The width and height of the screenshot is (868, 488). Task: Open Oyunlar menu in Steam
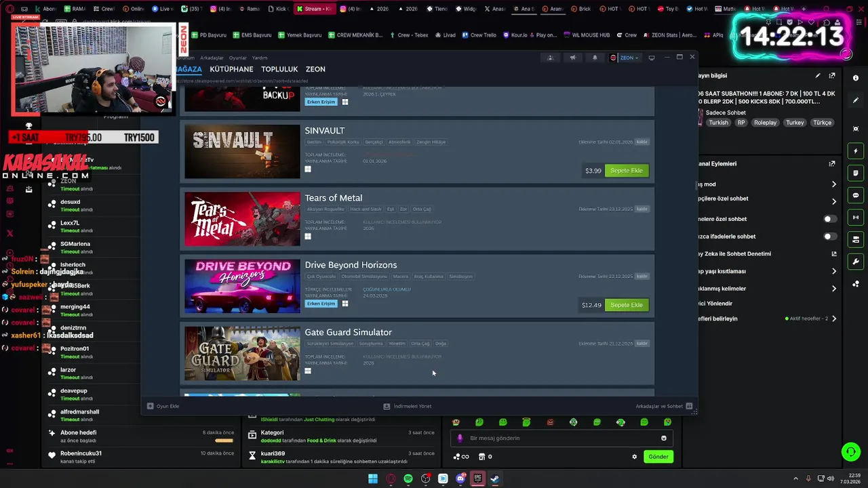click(238, 58)
